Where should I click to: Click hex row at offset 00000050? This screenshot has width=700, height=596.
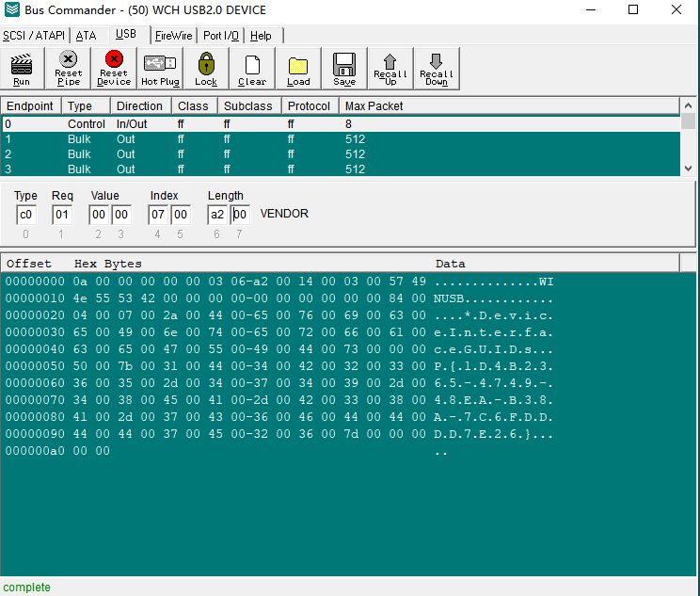pos(279,366)
